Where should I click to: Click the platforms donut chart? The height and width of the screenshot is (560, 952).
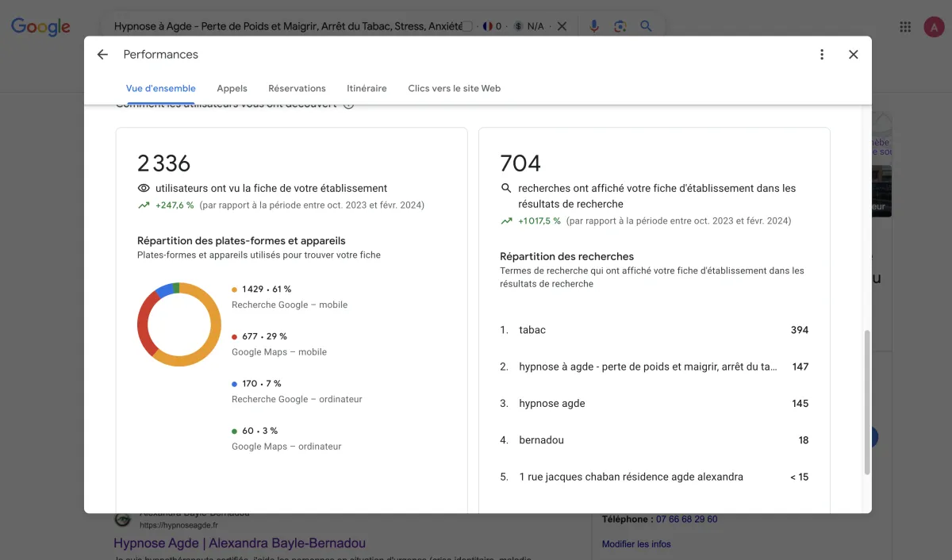[179, 324]
